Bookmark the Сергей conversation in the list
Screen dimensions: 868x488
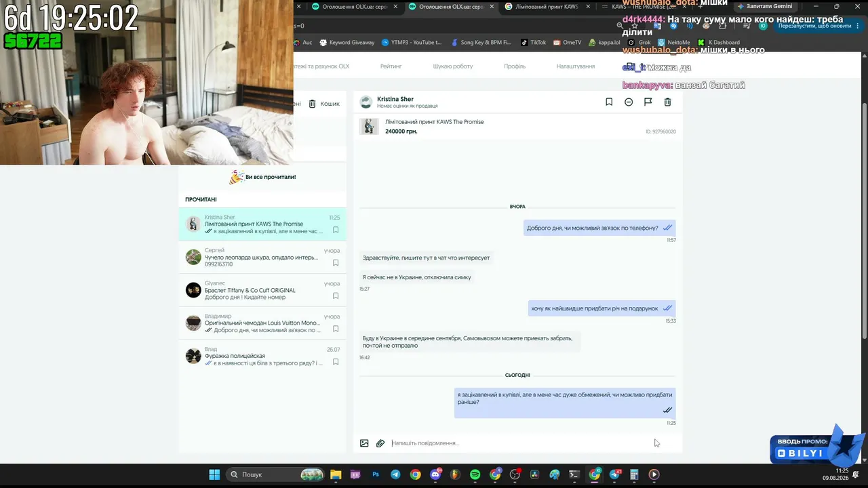[x=336, y=263]
